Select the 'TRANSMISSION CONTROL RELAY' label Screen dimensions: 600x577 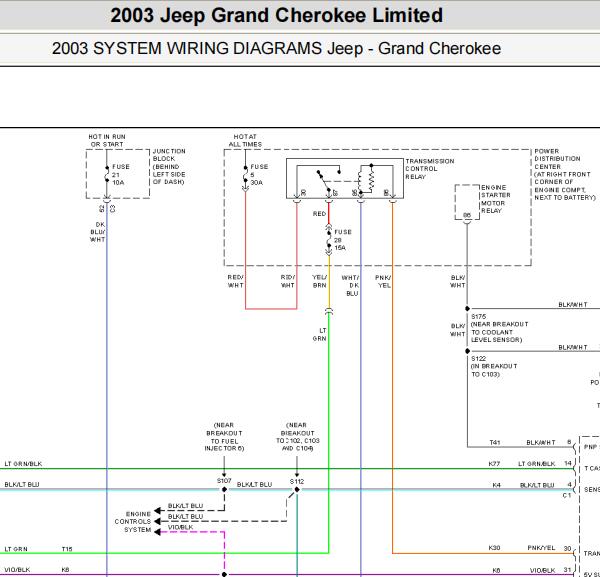(x=430, y=169)
